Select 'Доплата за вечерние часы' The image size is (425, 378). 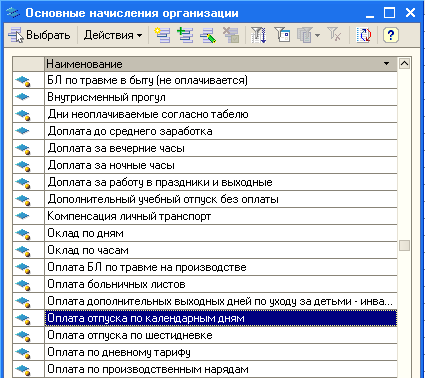[x=221, y=148]
